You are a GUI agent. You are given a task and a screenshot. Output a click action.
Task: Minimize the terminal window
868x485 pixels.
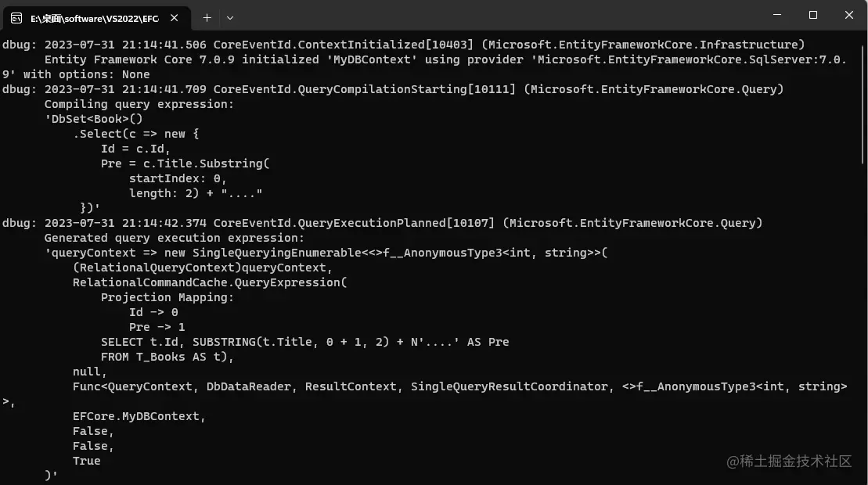coord(777,15)
